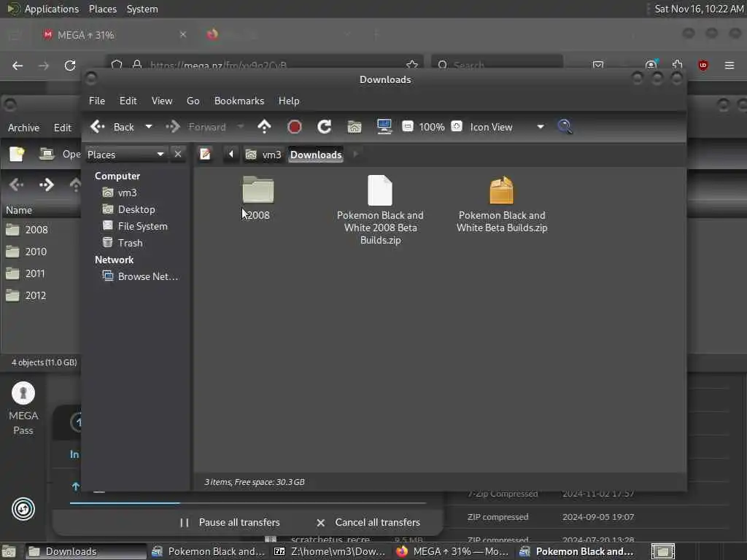Screen dimensions: 747x560
Task: Open the Archive menu in archive manager
Action: point(24,128)
